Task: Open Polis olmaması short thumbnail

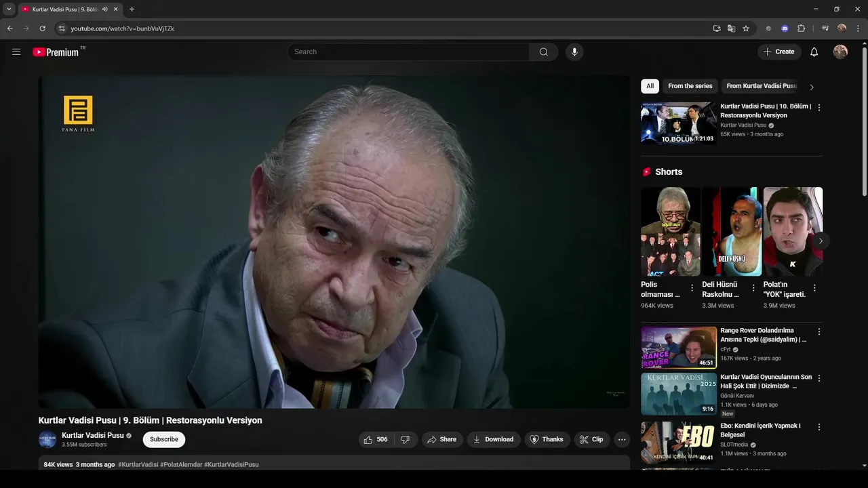Action: (671, 231)
